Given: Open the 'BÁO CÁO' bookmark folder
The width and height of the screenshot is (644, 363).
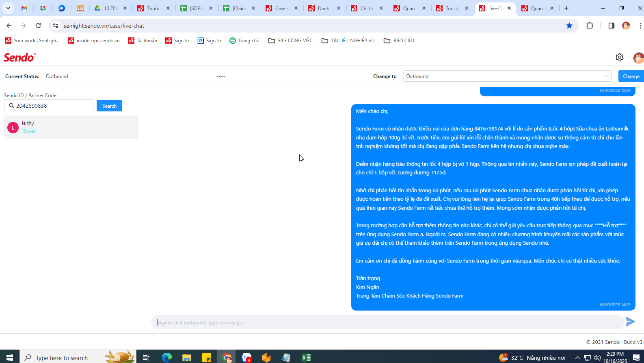Looking at the screenshot, I should tap(399, 41).
